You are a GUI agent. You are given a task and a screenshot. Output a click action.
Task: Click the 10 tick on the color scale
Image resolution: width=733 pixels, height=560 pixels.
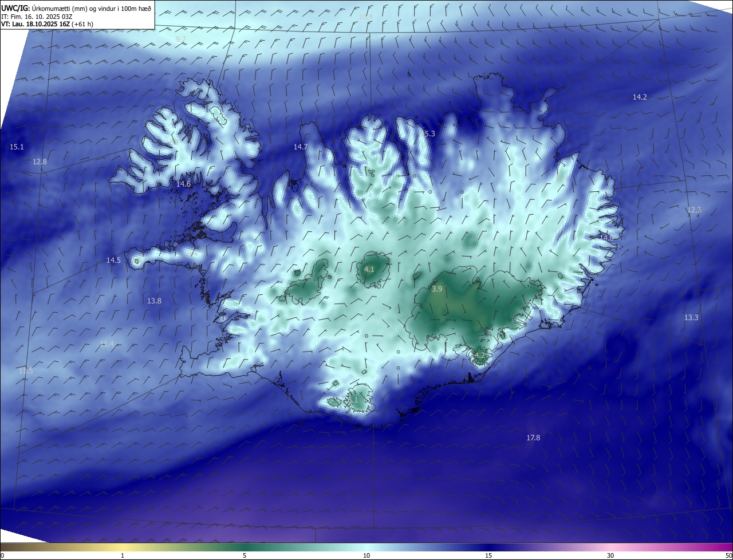pos(366,555)
